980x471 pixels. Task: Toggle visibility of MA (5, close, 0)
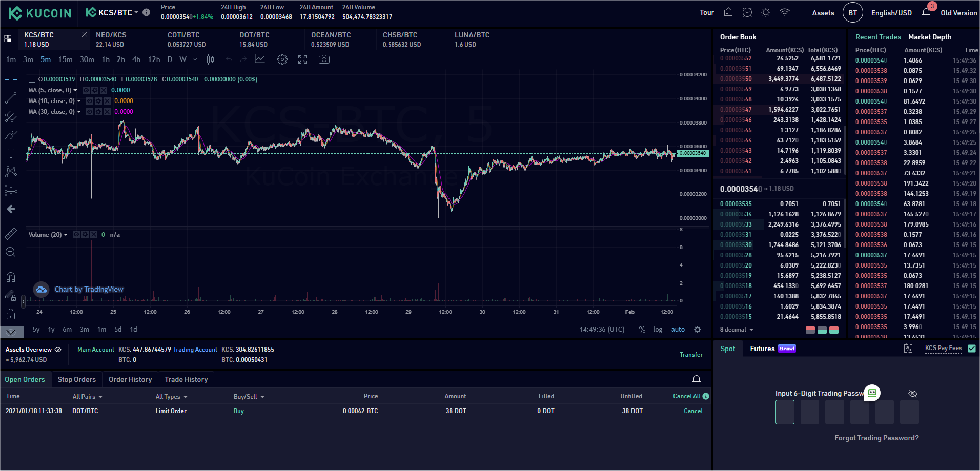86,90
